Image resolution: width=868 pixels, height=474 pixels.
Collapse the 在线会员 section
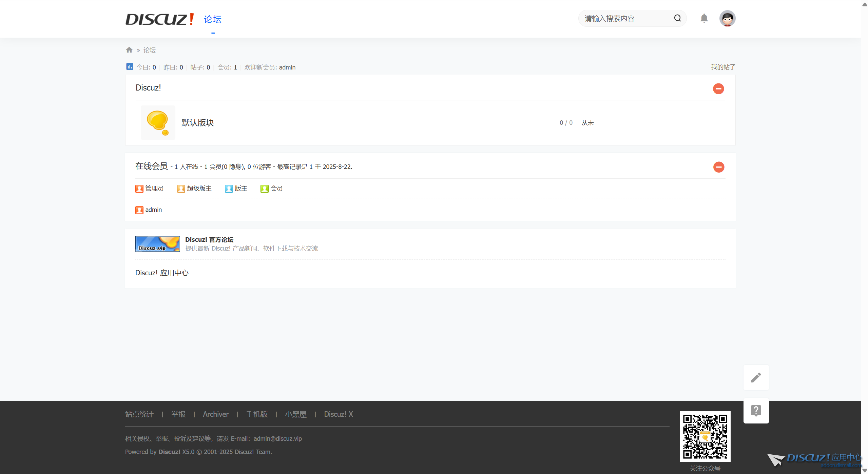pos(719,167)
